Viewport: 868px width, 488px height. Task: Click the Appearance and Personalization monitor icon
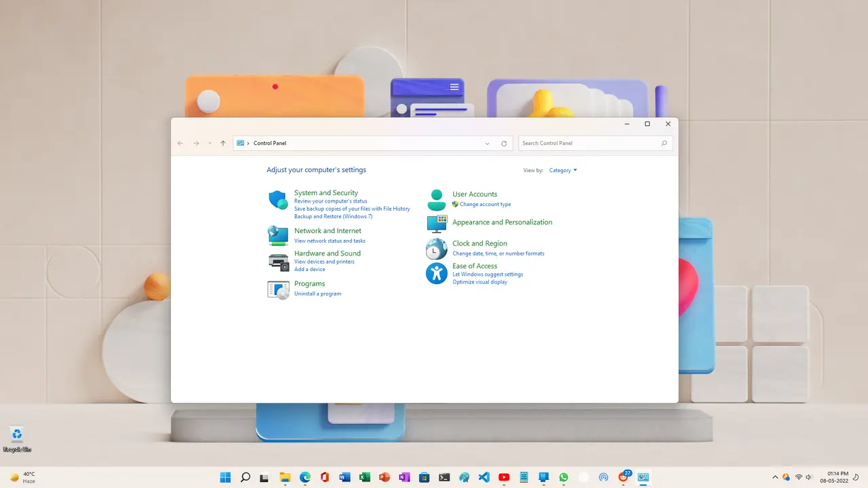tap(437, 223)
